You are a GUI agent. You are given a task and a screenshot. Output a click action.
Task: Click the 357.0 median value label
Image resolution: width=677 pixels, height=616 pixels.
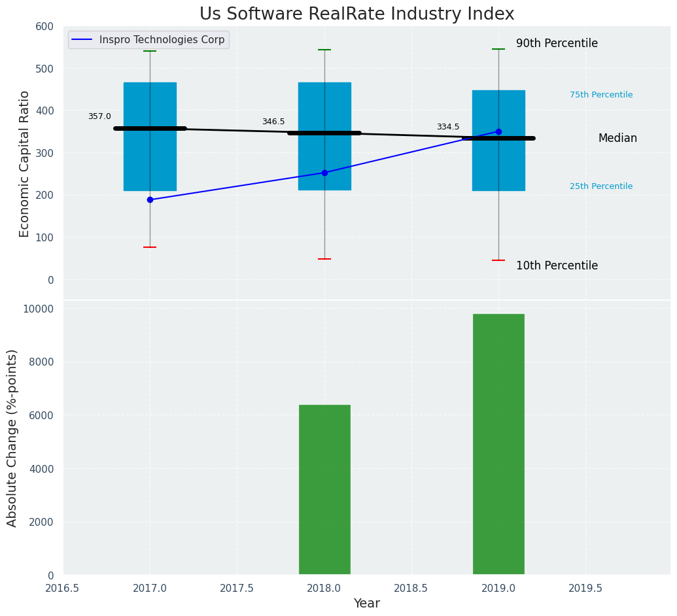(x=99, y=116)
